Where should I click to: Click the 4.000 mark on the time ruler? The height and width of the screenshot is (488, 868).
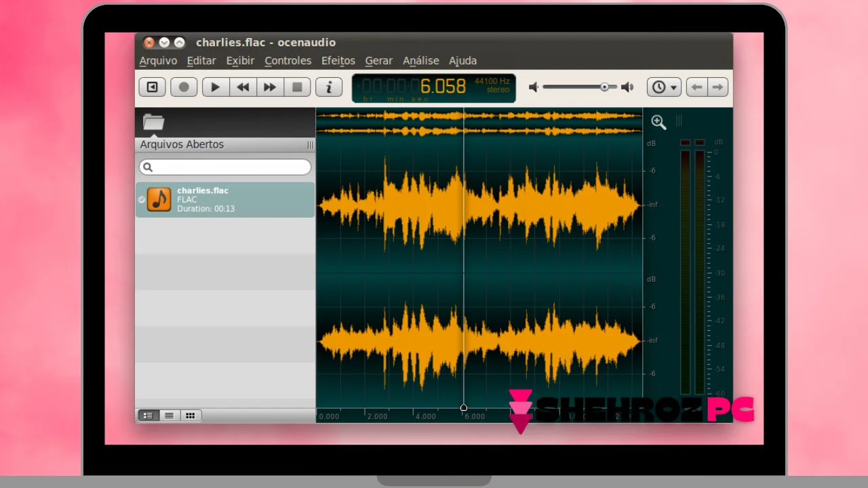tap(426, 416)
